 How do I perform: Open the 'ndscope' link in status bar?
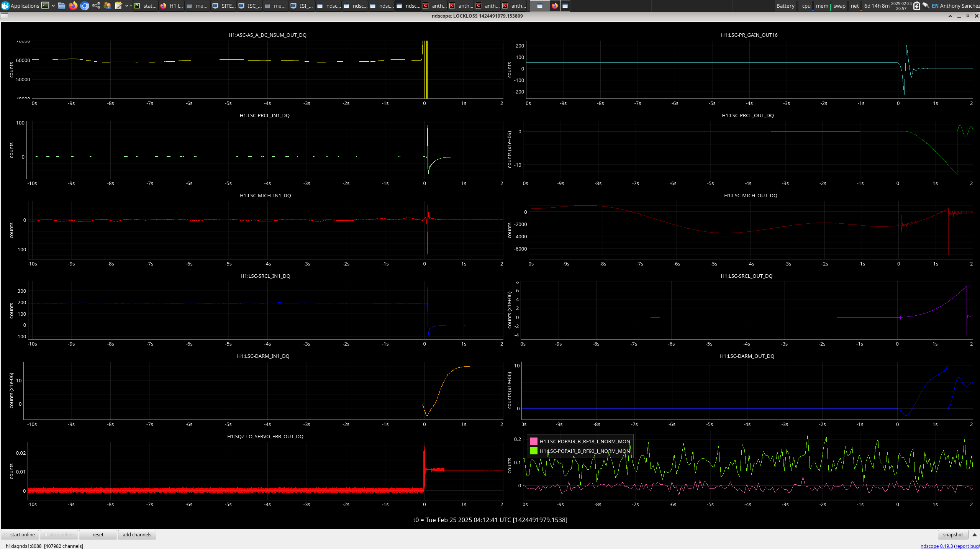pos(929,546)
